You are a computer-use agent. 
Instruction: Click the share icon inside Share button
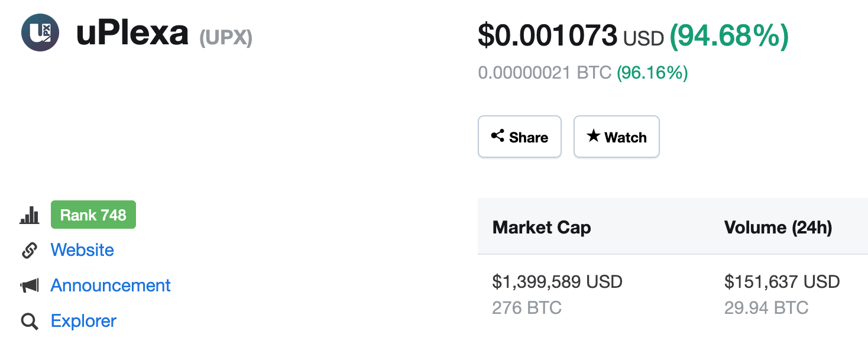tap(498, 136)
